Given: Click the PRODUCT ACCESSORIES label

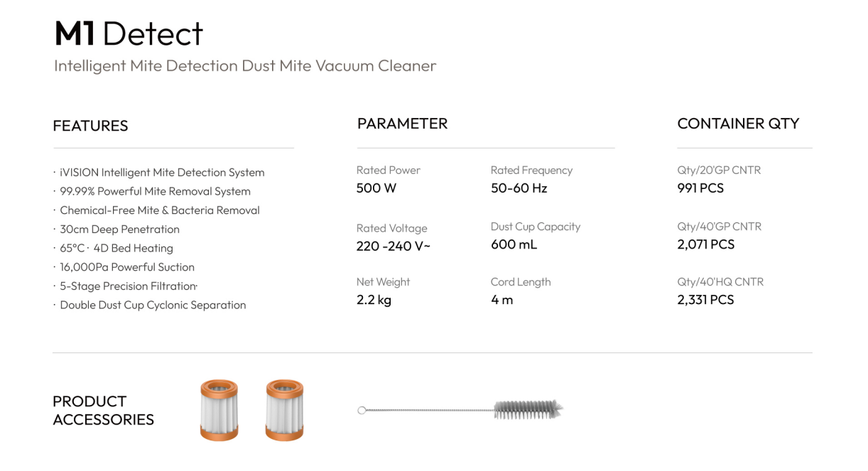Looking at the screenshot, I should 103,411.
